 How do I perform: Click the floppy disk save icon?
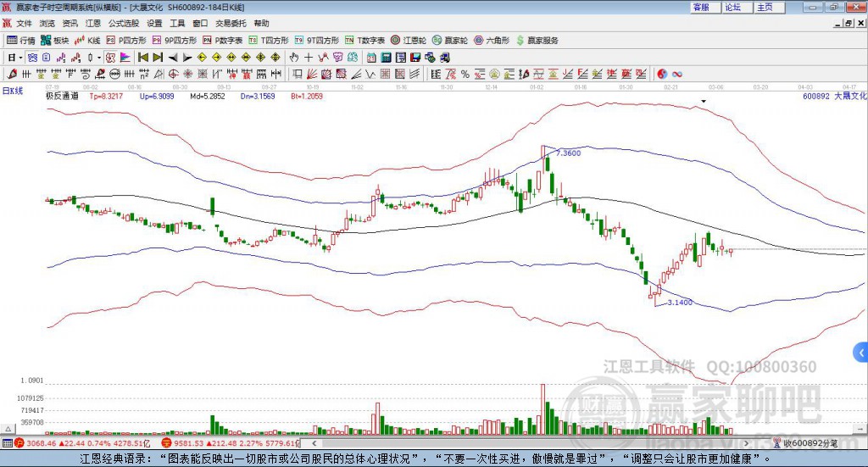[x=415, y=57]
